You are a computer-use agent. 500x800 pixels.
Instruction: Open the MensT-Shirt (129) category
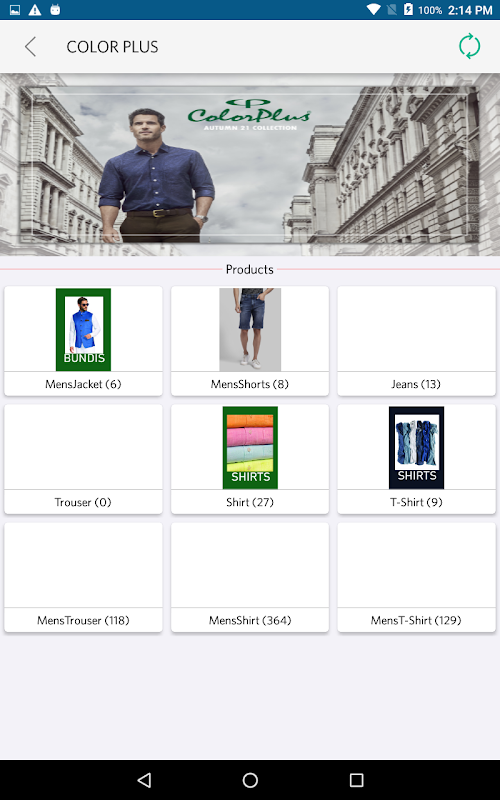click(x=416, y=577)
